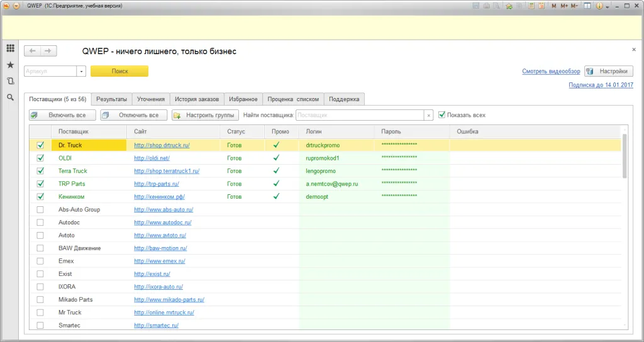
Task: Click the grayed-out Save icon in the title bar
Action: tap(476, 6)
